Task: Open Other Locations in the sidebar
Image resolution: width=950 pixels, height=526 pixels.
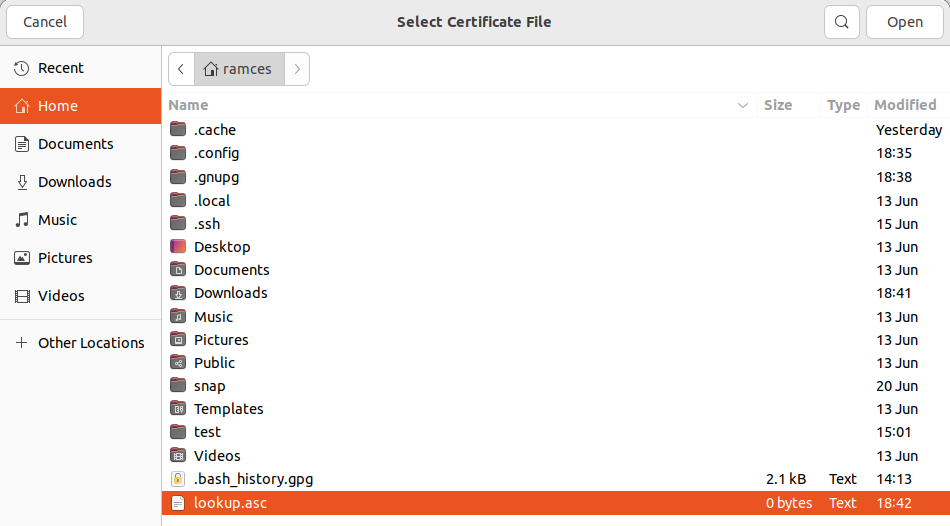Action: pos(81,343)
